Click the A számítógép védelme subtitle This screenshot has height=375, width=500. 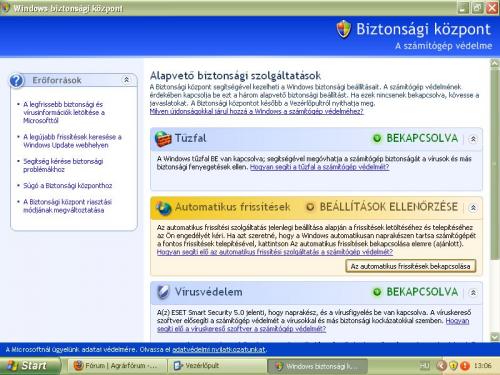click(444, 46)
